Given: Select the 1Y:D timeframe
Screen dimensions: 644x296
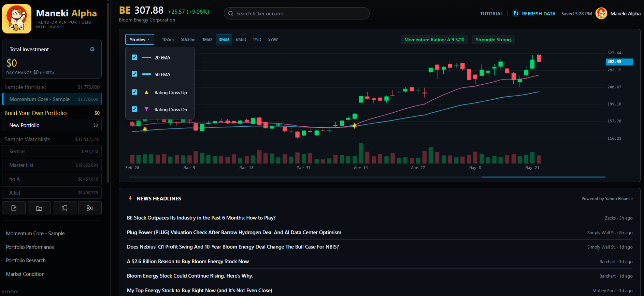Looking at the screenshot, I should (x=257, y=40).
